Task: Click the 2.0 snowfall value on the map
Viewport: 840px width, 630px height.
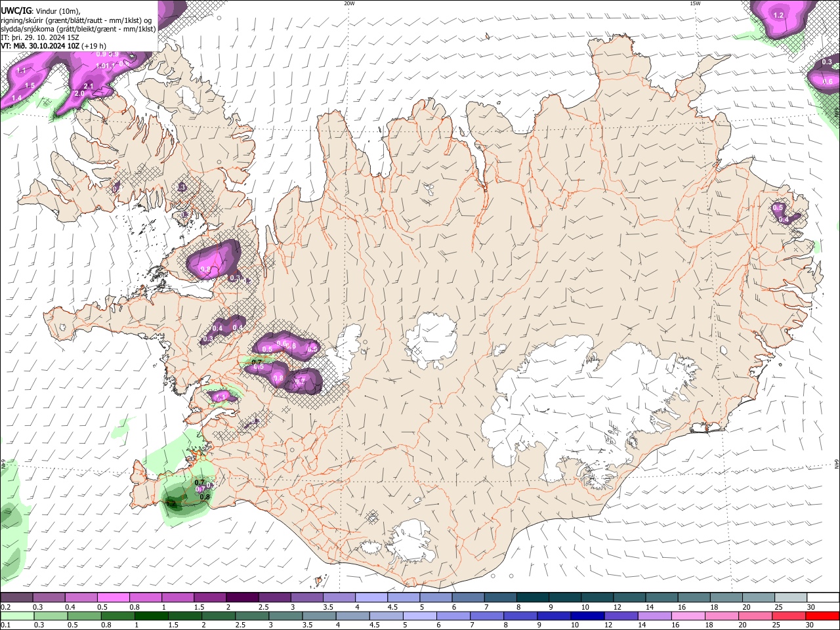Action: tap(79, 94)
